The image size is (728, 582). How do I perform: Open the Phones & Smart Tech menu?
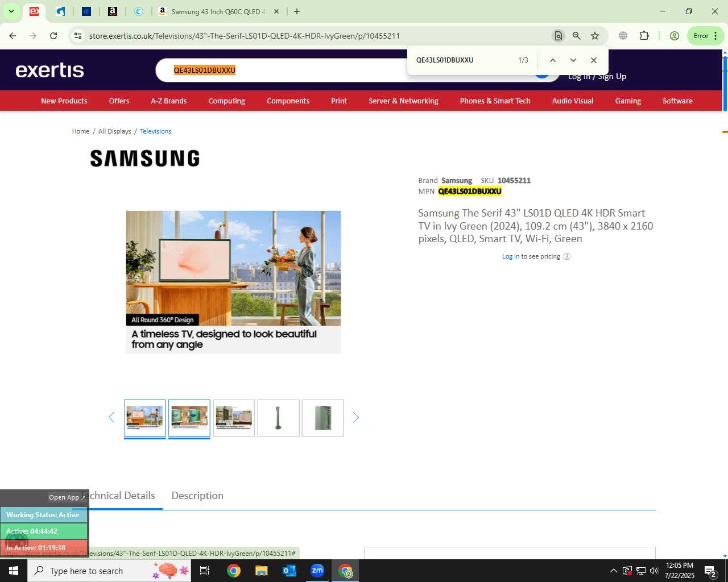495,101
